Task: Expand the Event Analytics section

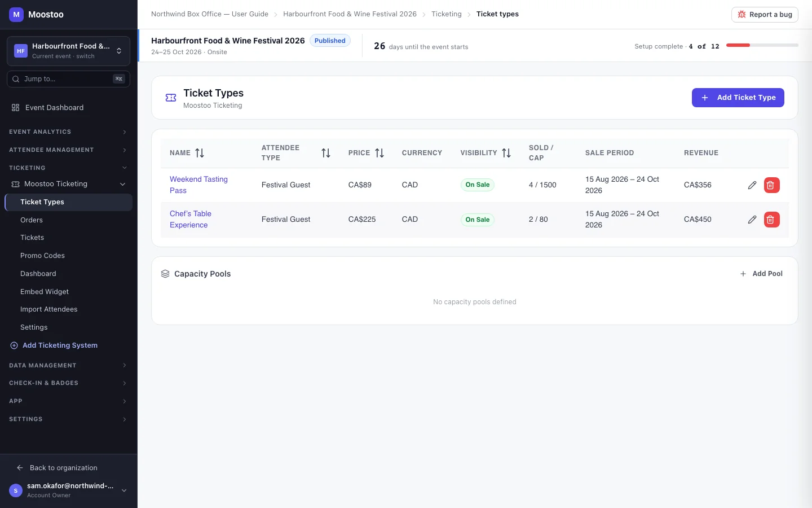Action: [68, 132]
